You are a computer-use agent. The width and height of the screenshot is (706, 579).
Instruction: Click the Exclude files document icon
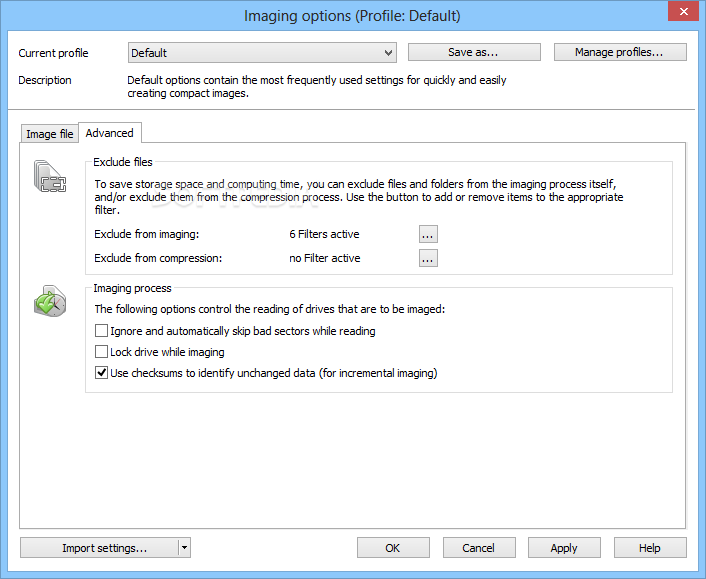[50, 176]
